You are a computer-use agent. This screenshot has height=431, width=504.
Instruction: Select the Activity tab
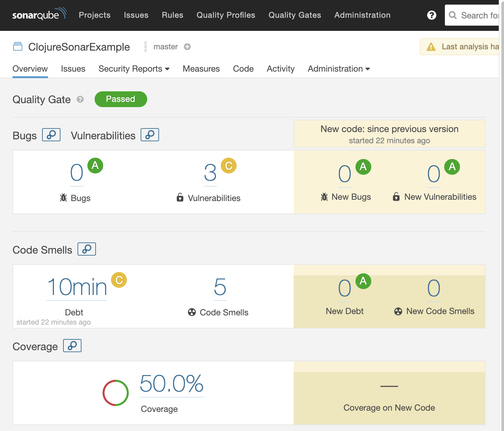point(281,69)
